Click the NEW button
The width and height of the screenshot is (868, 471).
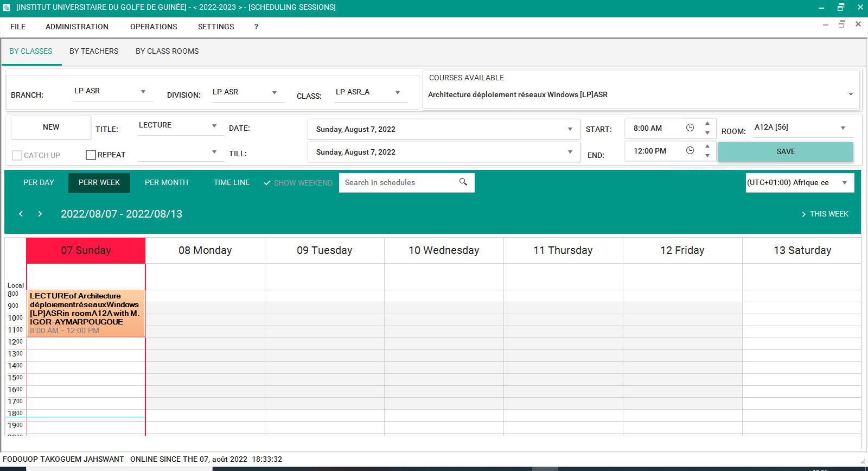pyautogui.click(x=51, y=127)
